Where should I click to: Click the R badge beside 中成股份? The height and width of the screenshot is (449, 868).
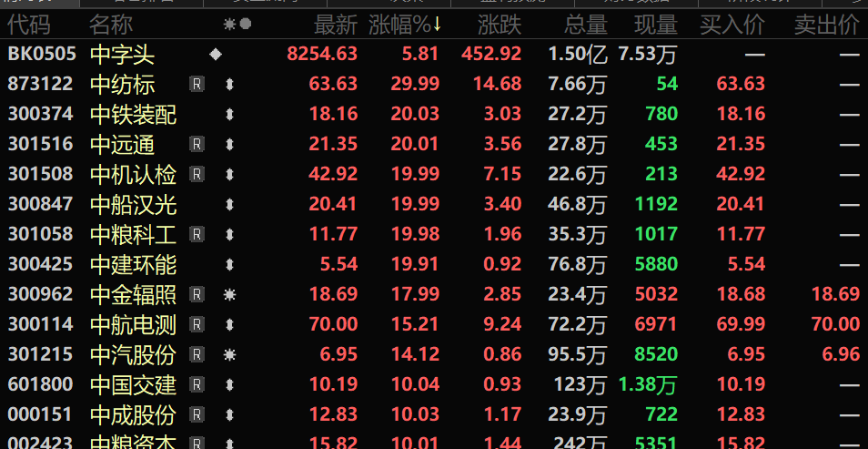(x=197, y=413)
